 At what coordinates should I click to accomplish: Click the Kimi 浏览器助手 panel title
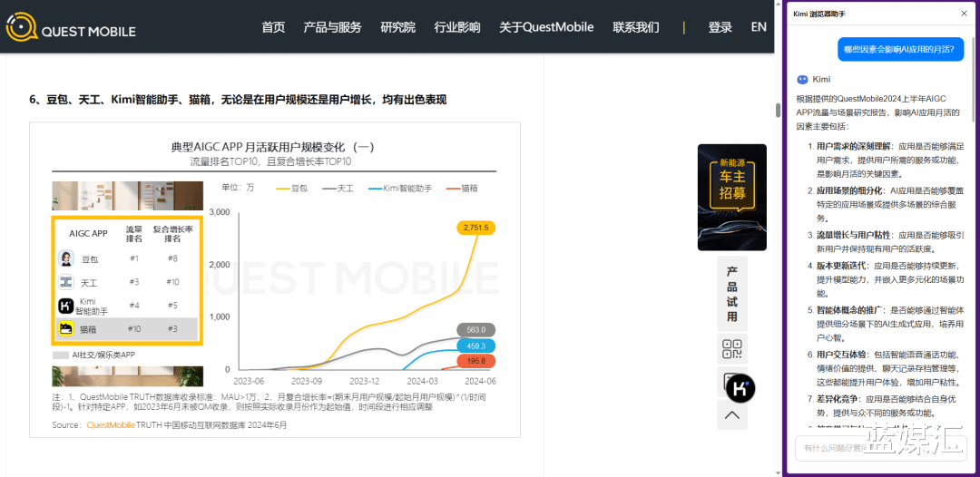pos(819,13)
